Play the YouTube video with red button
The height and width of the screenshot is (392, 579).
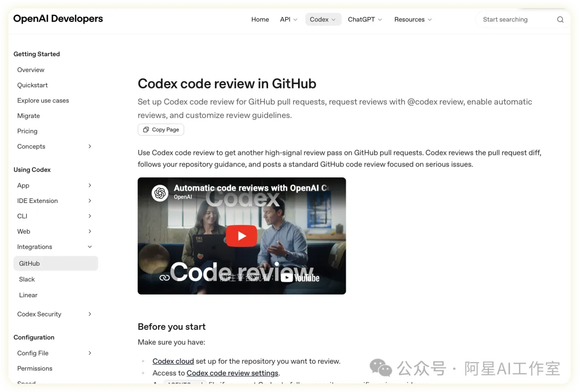pyautogui.click(x=241, y=236)
